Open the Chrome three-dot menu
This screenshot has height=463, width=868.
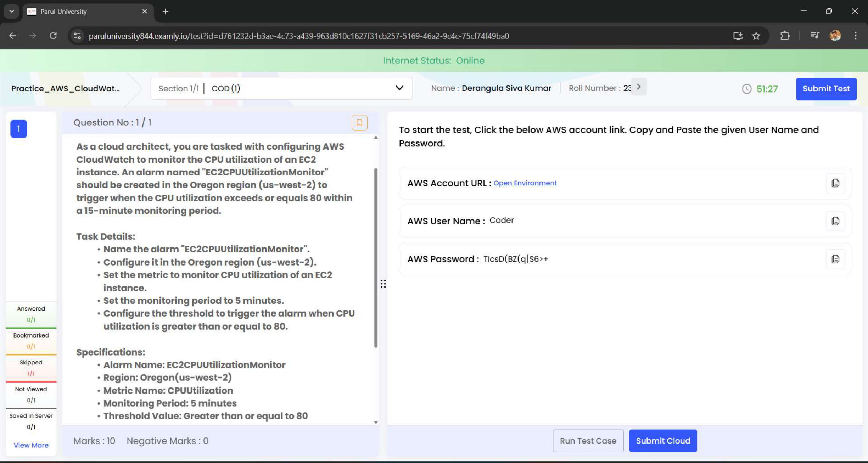[855, 36]
